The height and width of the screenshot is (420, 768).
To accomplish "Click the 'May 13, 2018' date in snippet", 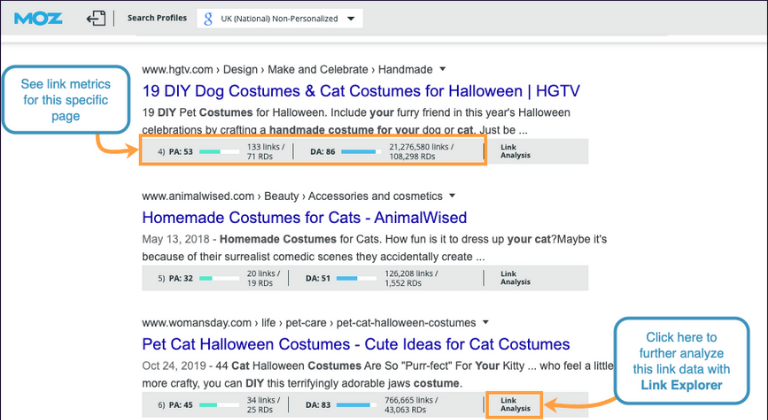I will (x=175, y=239).
